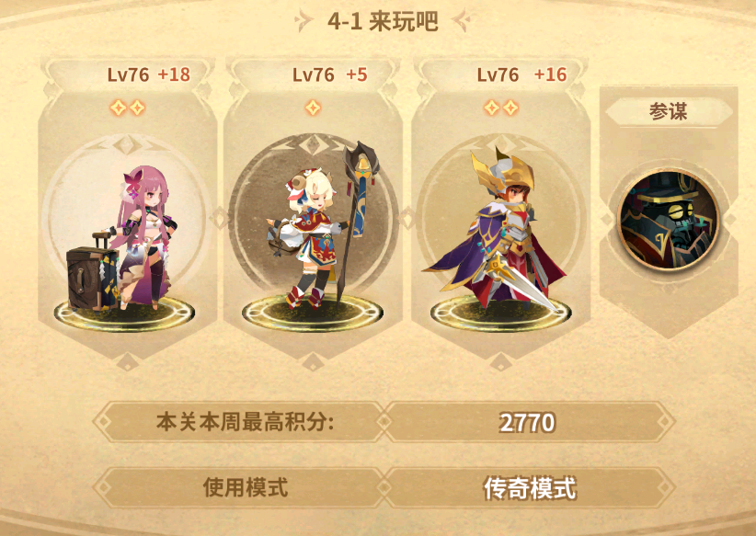
Task: Click the two star icons of first hero
Action: (128, 108)
